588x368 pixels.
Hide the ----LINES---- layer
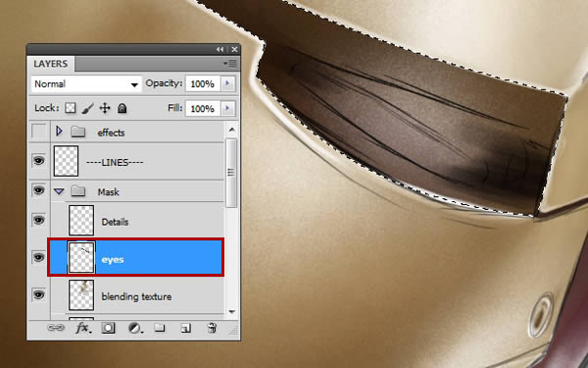[38, 161]
